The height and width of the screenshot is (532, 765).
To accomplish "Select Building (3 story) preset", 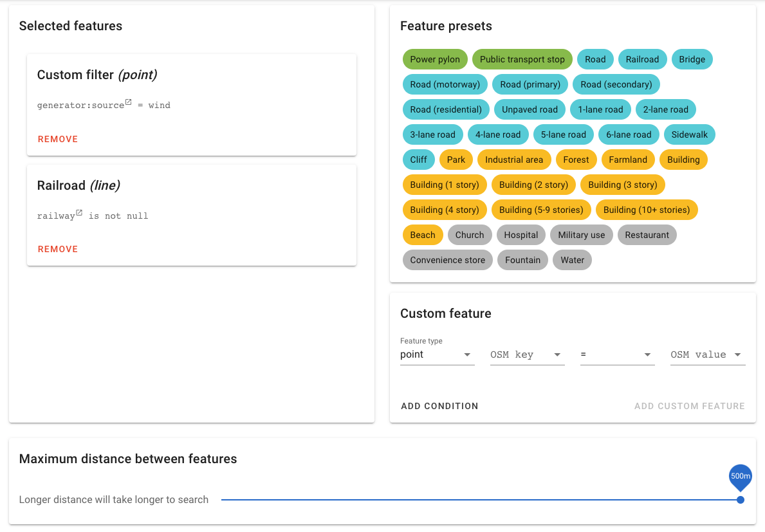I will click(623, 185).
